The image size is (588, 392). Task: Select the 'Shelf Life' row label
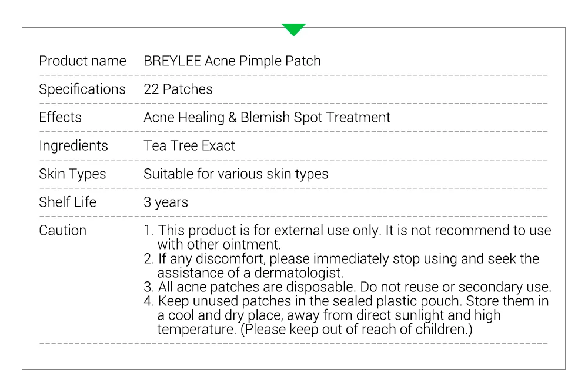tap(68, 202)
